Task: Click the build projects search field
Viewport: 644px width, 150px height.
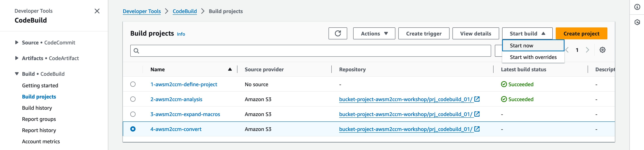Action: point(310,51)
